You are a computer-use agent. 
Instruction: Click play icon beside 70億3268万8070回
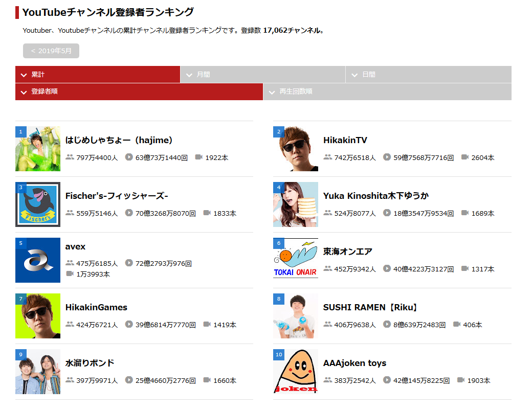coord(129,213)
